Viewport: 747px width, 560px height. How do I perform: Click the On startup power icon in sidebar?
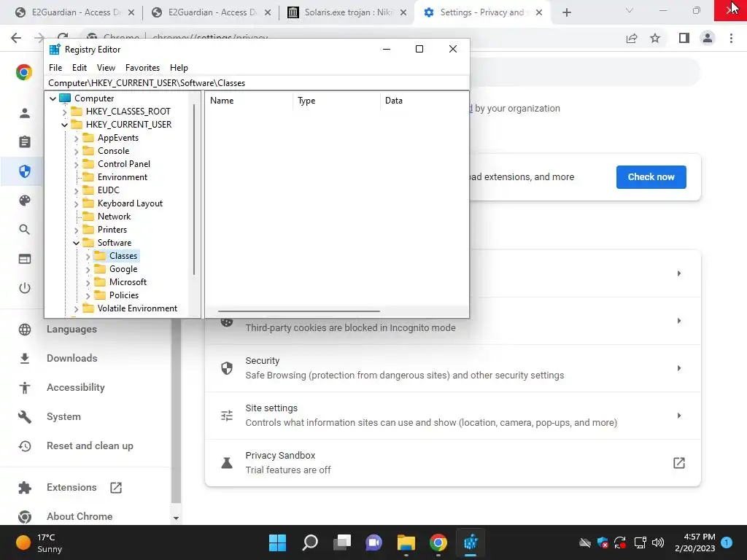(24, 287)
